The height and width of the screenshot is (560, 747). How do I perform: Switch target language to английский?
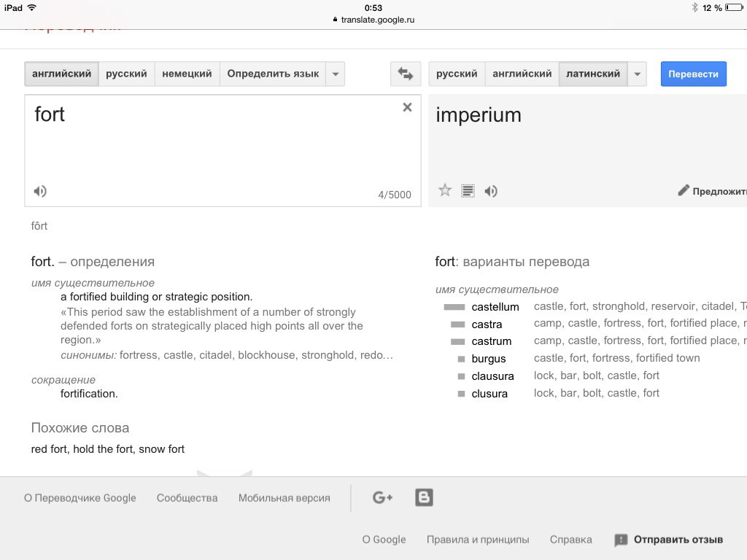[522, 74]
